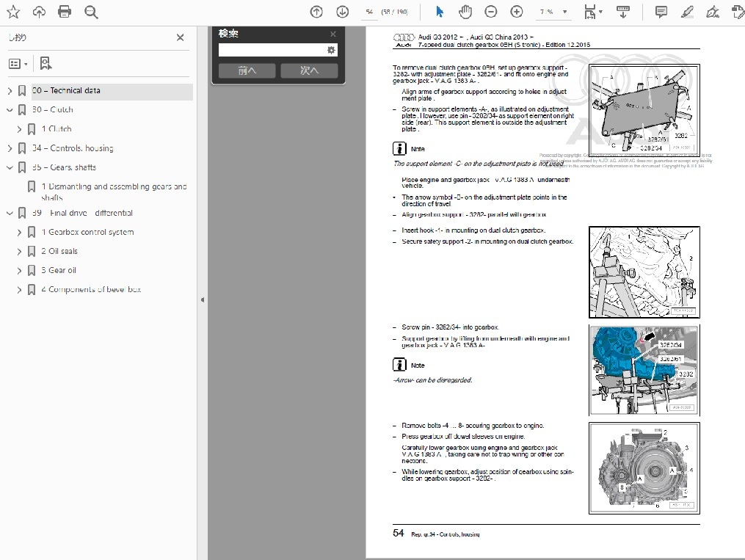
Task: Open the 39 Final drive differential bookmark
Action: click(83, 214)
